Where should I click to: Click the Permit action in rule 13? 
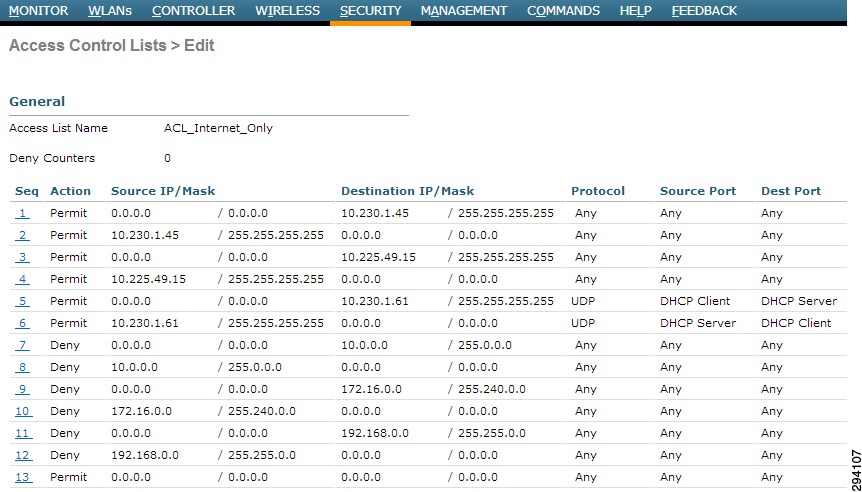(69, 477)
